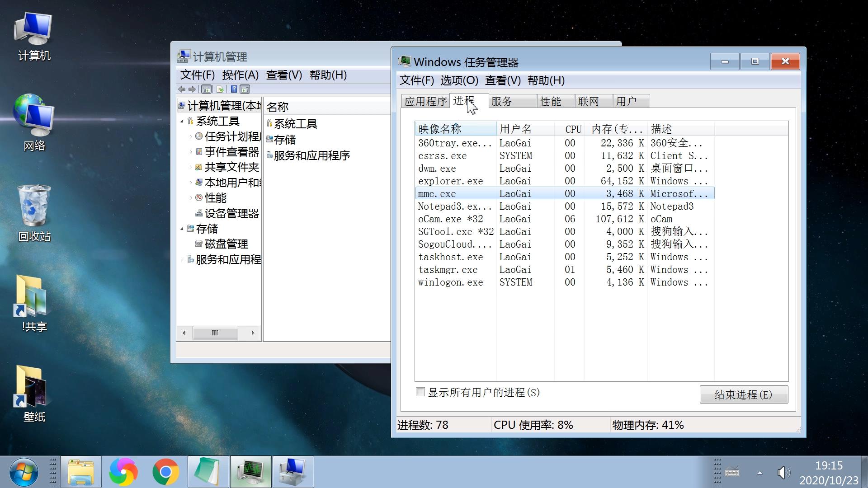Viewport: 868px width, 488px height.
Task: Select the oCam.exe process row
Action: tap(497, 219)
